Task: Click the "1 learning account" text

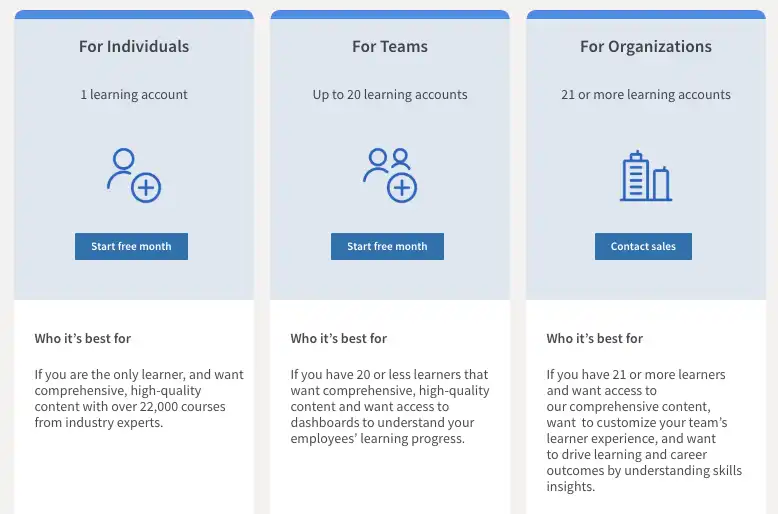Action: (134, 95)
